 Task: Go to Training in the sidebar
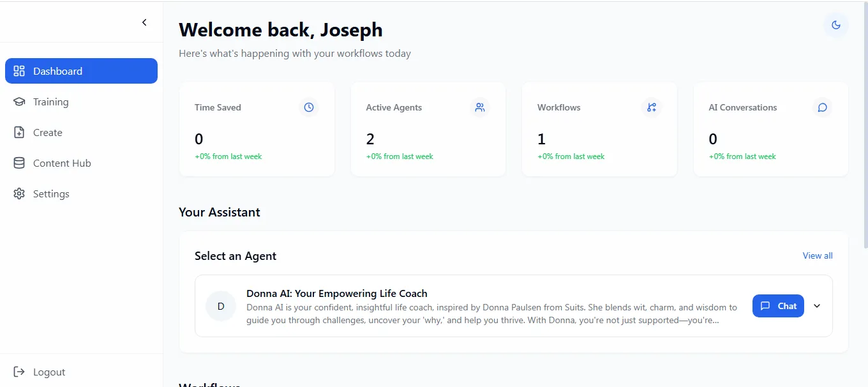50,102
